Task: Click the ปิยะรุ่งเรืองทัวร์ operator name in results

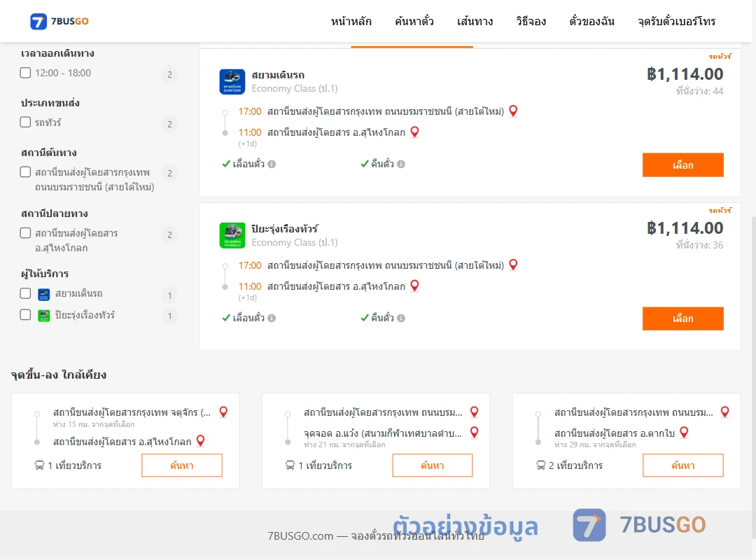Action: point(285,229)
